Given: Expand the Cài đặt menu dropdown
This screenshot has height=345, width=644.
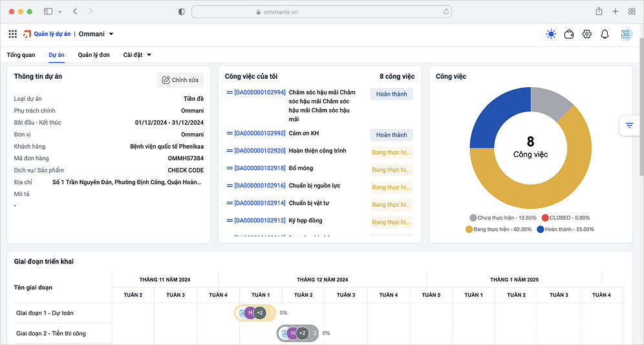Looking at the screenshot, I should [x=149, y=55].
